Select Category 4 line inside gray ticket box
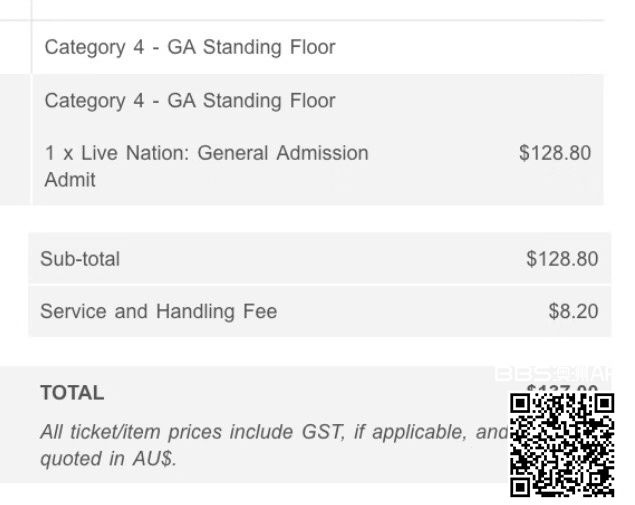Image resolution: width=635 pixels, height=505 pixels. pos(190,101)
